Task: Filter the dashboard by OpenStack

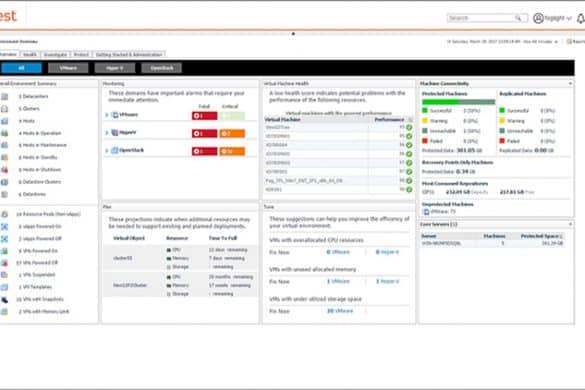Action: click(x=162, y=68)
